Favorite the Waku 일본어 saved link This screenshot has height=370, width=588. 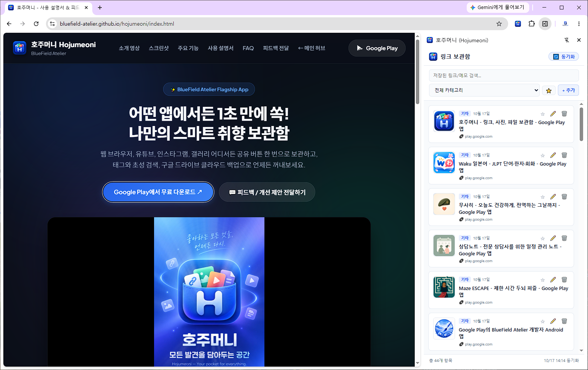(x=542, y=155)
